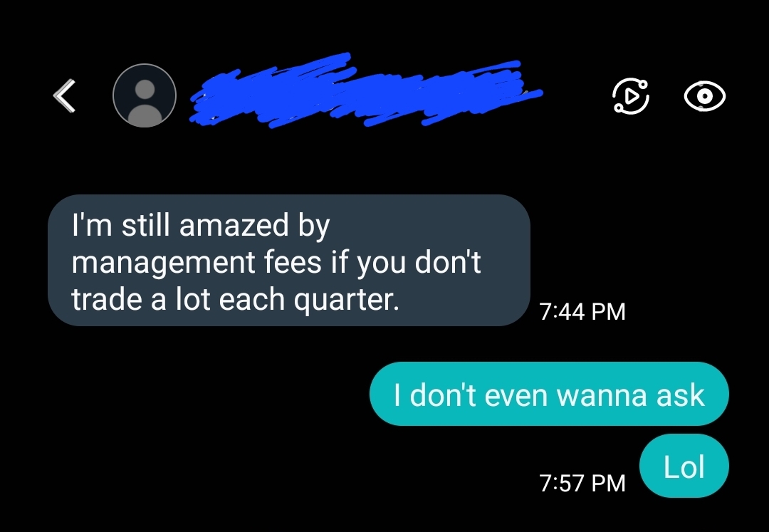This screenshot has height=532, width=769.
Task: Click the 7:44 PM timestamp
Action: click(x=582, y=312)
